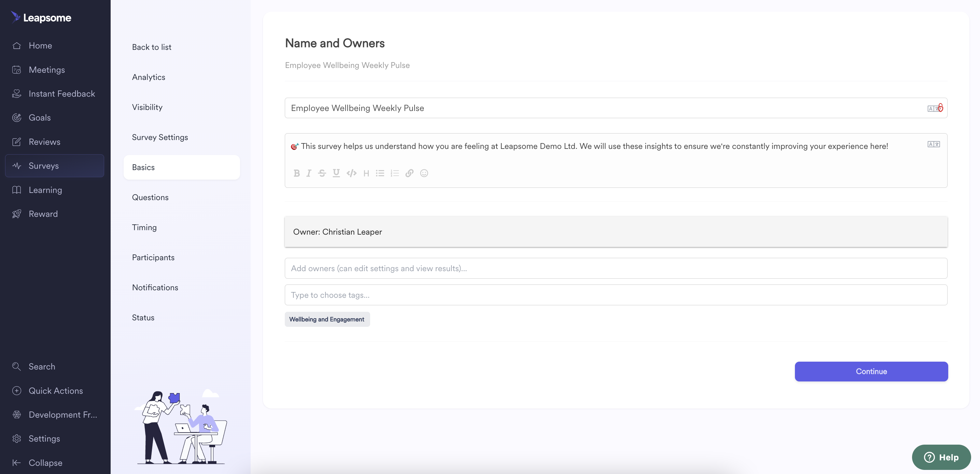Click the Owner: Christian Leaper row
Image resolution: width=980 pixels, height=474 pixels.
tap(616, 232)
